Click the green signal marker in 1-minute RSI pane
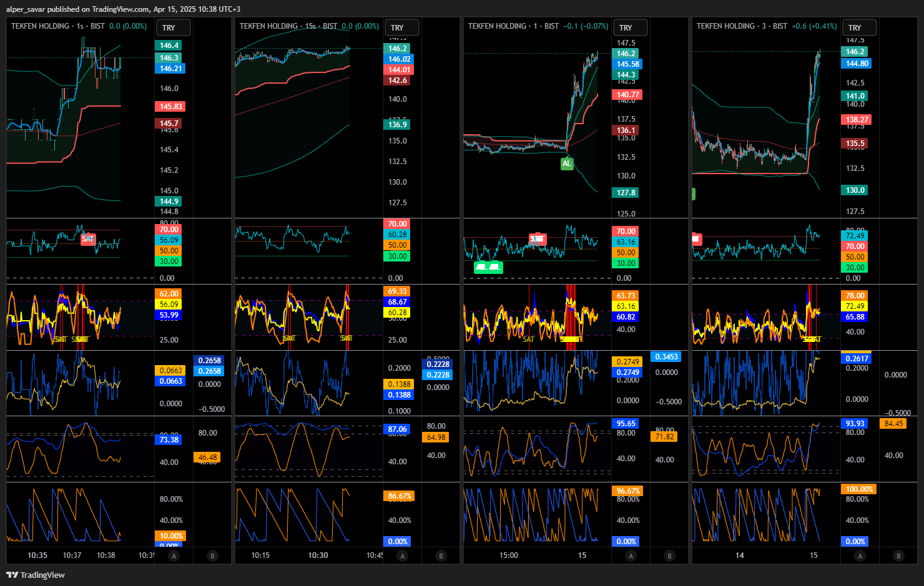The width and height of the screenshot is (924, 586). tap(488, 268)
